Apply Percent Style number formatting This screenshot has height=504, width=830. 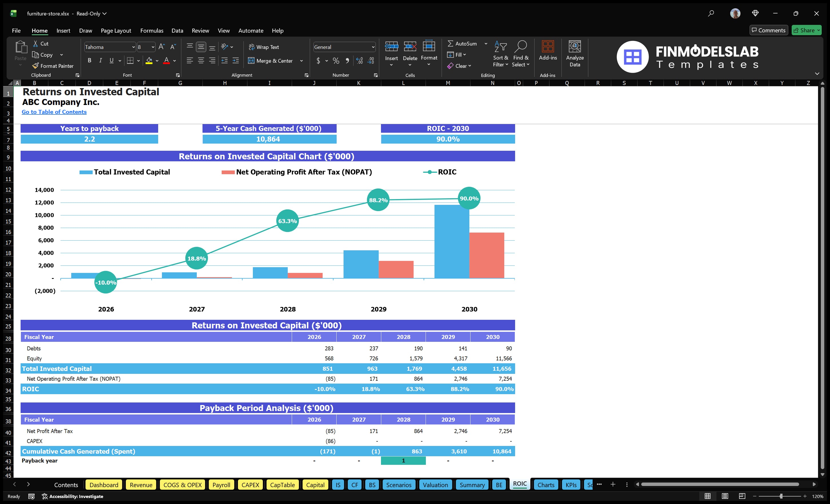pyautogui.click(x=335, y=61)
